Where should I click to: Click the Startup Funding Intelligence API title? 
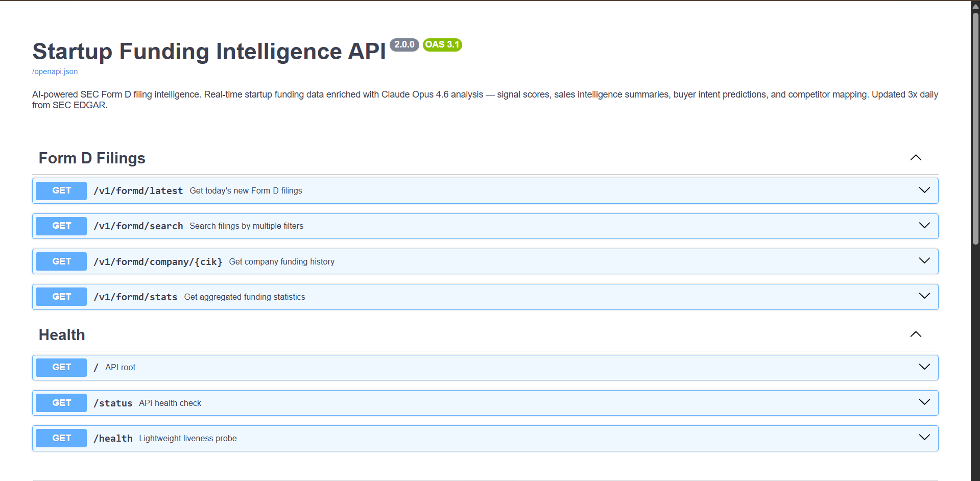click(x=209, y=52)
